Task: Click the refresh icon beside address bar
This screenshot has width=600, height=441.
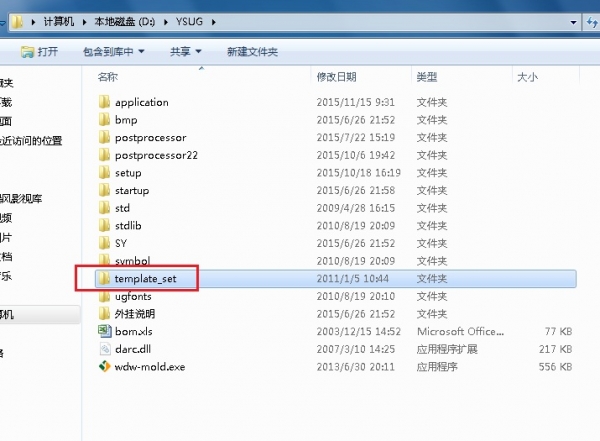Action: 592,23
